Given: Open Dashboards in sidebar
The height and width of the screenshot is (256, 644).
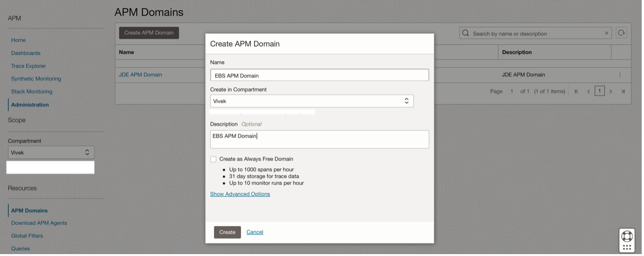Looking at the screenshot, I should coord(26,54).
